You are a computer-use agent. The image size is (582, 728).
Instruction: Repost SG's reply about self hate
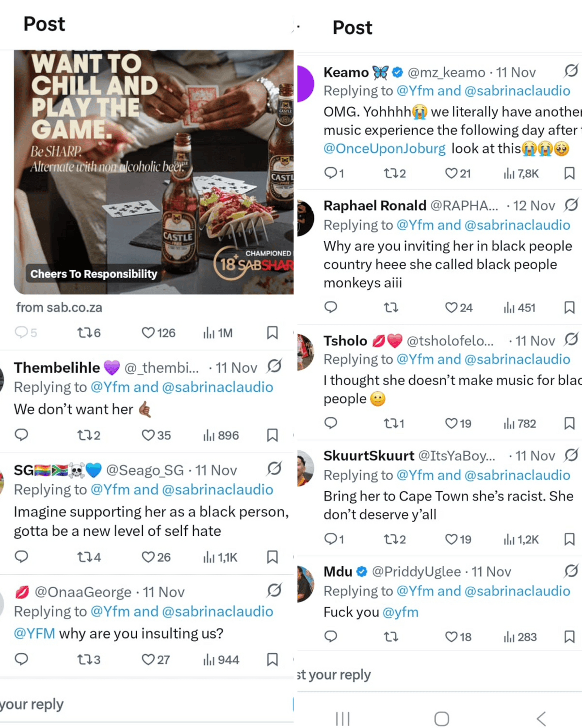click(89, 557)
